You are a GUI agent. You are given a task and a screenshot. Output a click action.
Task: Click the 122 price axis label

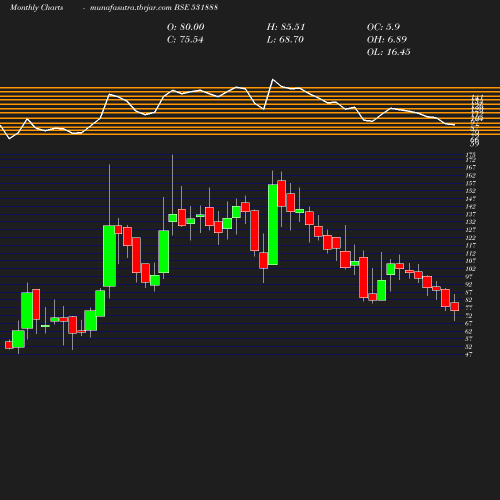pos(470,238)
